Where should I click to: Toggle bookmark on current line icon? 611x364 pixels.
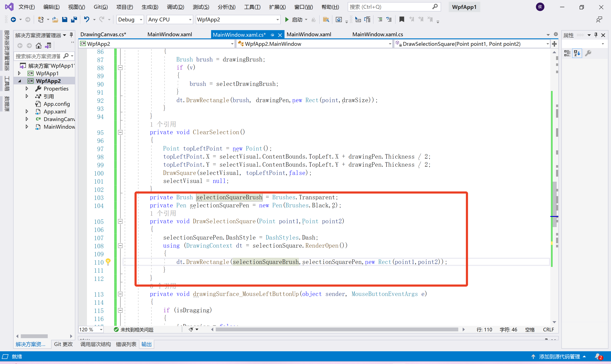pyautogui.click(x=401, y=19)
